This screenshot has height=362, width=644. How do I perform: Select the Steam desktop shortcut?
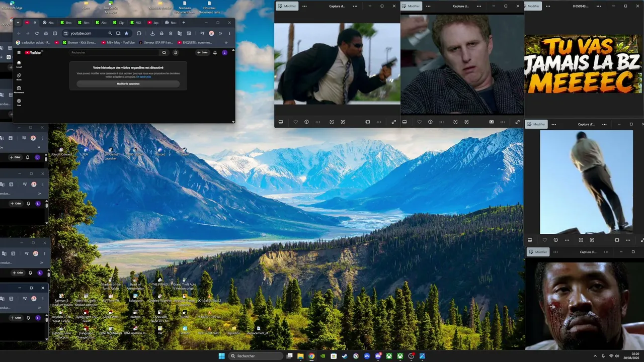coord(185,151)
